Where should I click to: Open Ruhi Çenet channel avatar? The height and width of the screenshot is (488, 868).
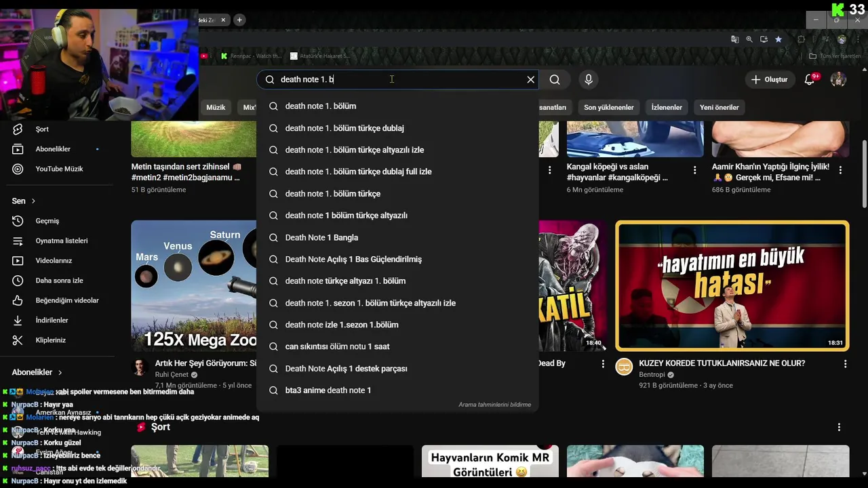pyautogui.click(x=140, y=367)
